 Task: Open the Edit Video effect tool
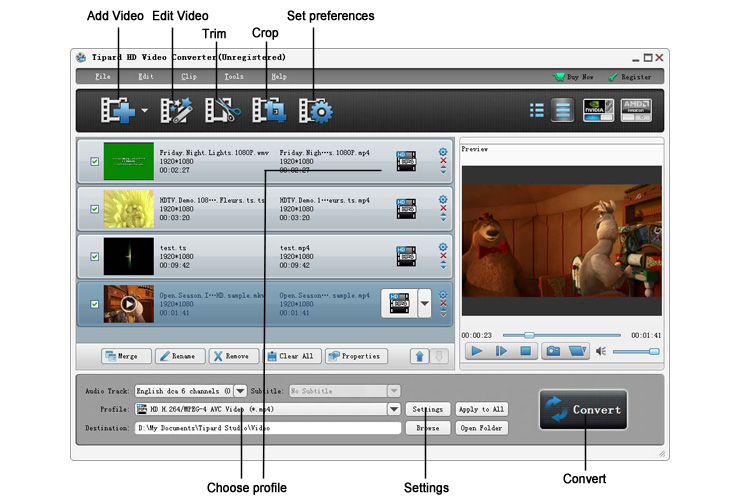(176, 111)
